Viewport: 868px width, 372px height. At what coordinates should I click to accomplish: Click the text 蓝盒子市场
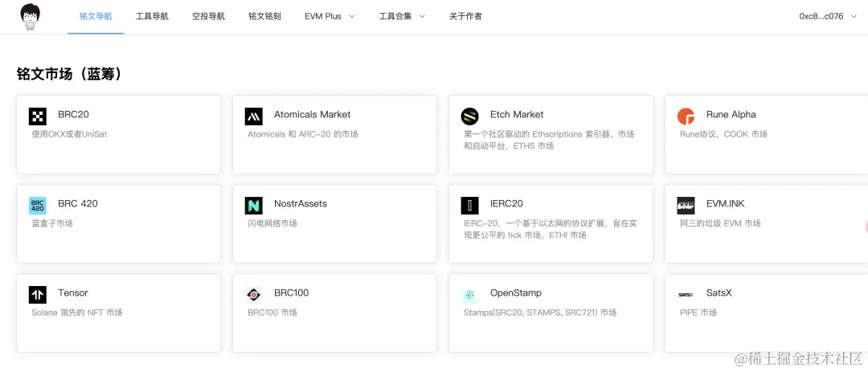52,223
